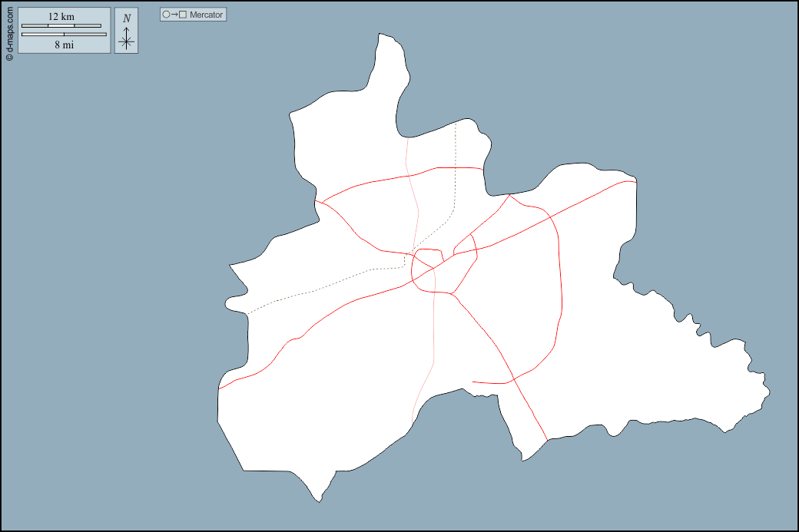The image size is (799, 532).
Task: Click the dotted line's western border endpoint
Action: coord(247,313)
